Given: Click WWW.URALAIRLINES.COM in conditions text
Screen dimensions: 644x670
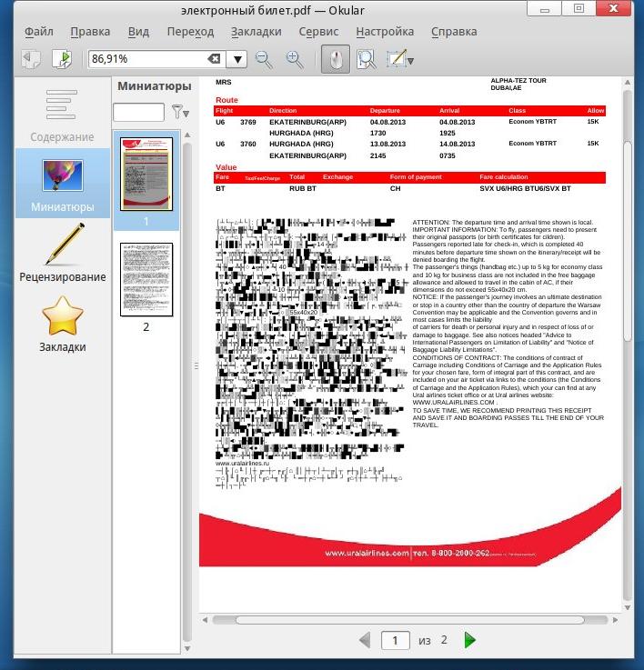Looking at the screenshot, I should [453, 402].
